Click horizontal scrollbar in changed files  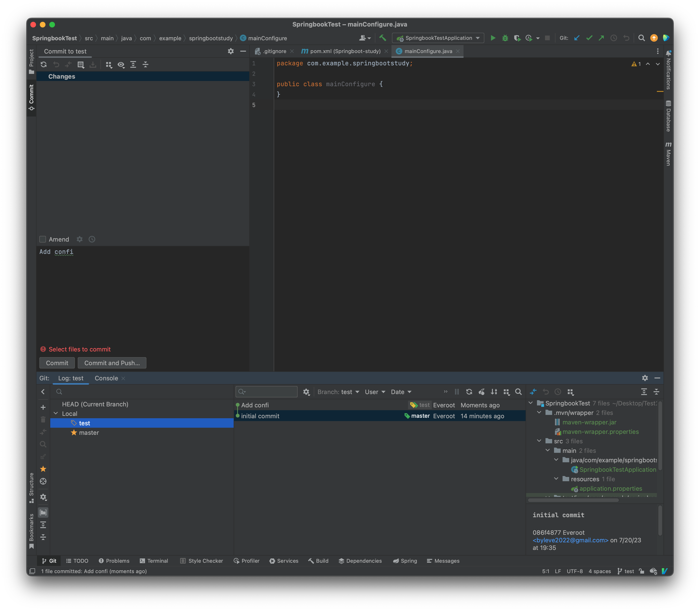click(x=573, y=500)
